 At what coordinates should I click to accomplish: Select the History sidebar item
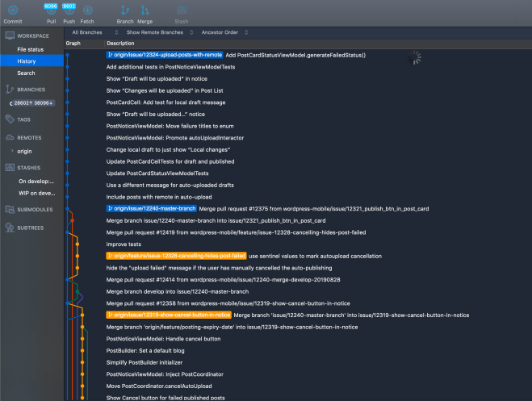[27, 61]
